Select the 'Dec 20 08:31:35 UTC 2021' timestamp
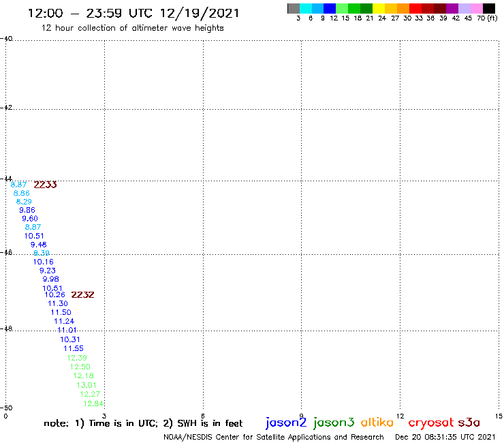The height and width of the screenshot is (443, 504). 445,437
